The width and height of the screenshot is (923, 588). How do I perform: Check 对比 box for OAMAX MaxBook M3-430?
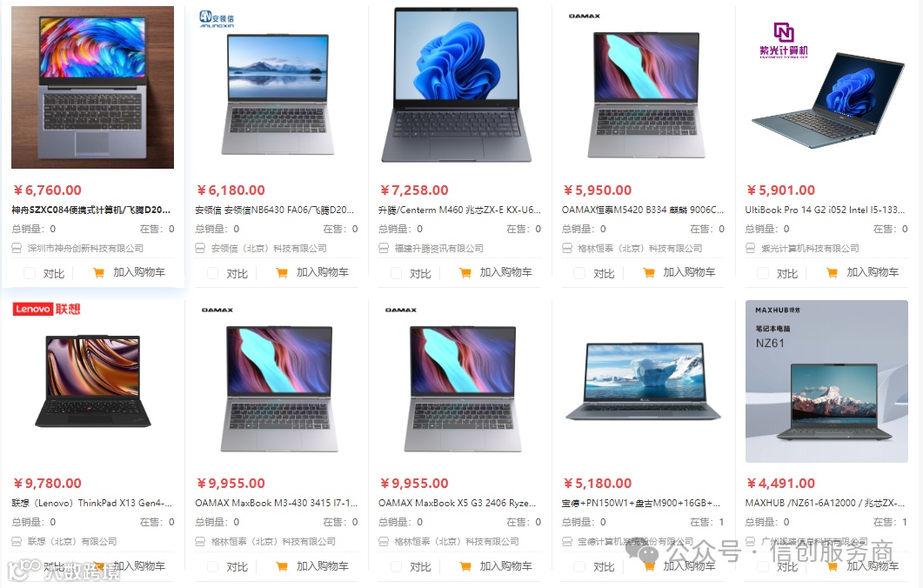[213, 567]
